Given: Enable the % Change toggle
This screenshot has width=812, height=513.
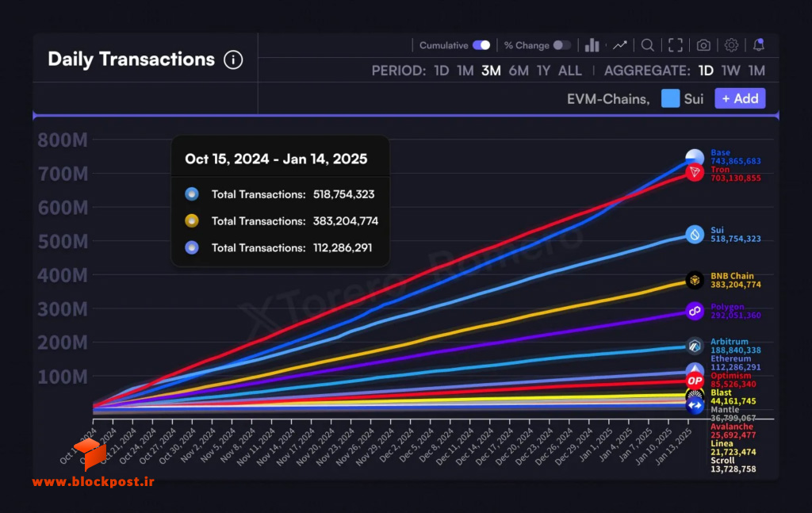Looking at the screenshot, I should tap(562, 45).
